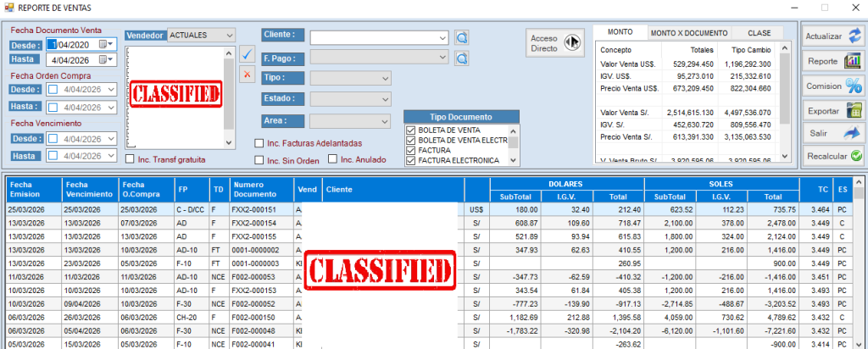Click the search icon next to F. Pago
Image resolution: width=868 pixels, height=349 pixels.
(x=462, y=58)
